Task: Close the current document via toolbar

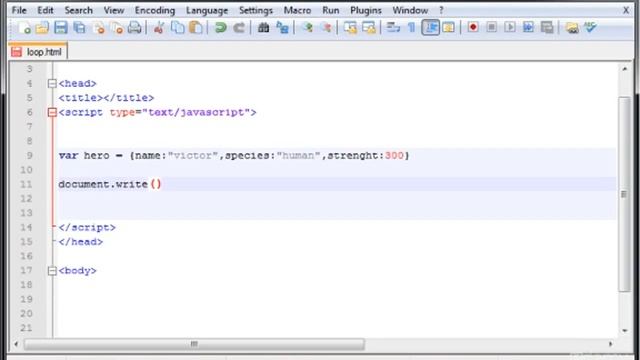Action: click(x=98, y=27)
